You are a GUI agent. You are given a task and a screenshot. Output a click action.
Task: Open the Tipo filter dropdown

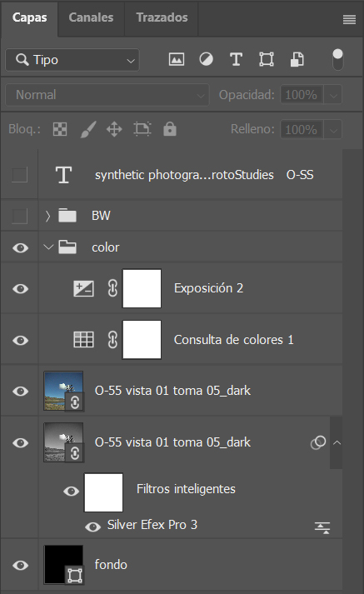click(x=72, y=60)
